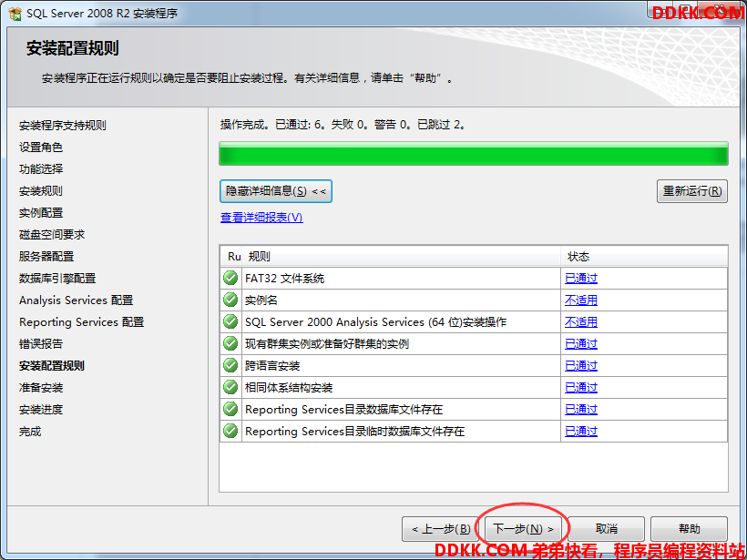The width and height of the screenshot is (747, 560).
Task: Click rule Reporting Services目录临时数据库文件存在
Action: click(355, 432)
